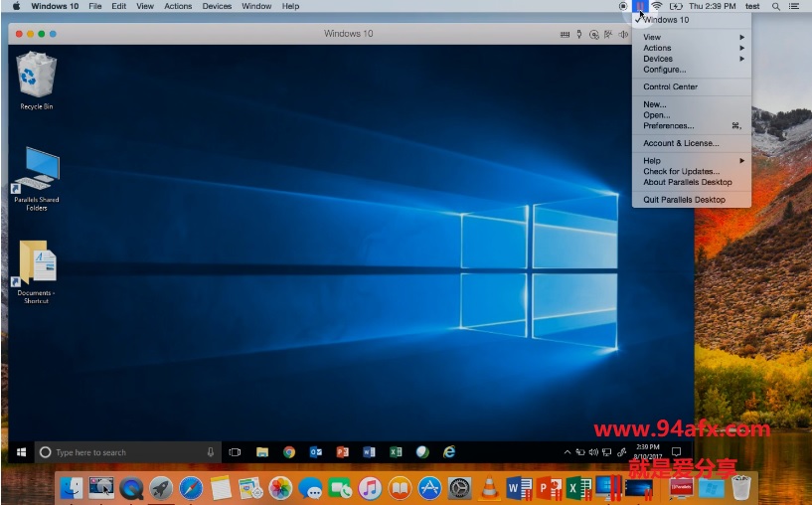The image size is (812, 505).
Task: Open the Wi-Fi status menu
Action: pos(657,6)
